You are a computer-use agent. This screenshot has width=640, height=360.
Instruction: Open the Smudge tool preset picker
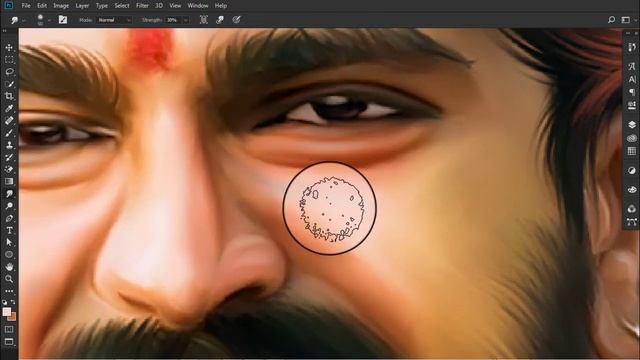coord(17,20)
